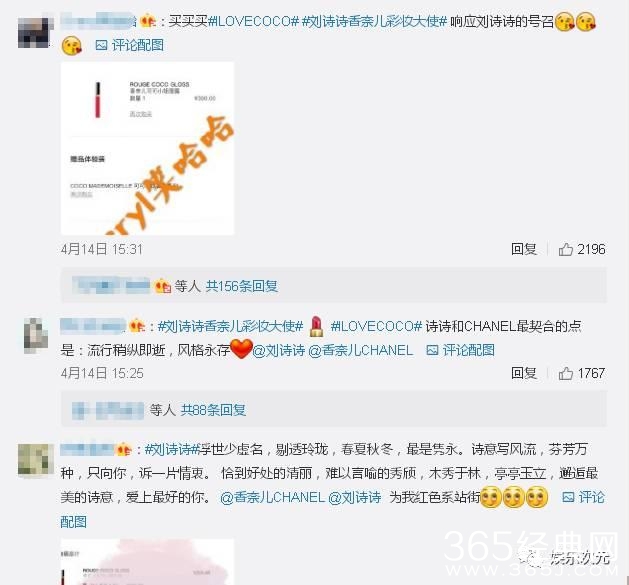The height and width of the screenshot is (585, 629).
Task: Open @刘诗诗 mention in second comment
Action: [x=279, y=350]
